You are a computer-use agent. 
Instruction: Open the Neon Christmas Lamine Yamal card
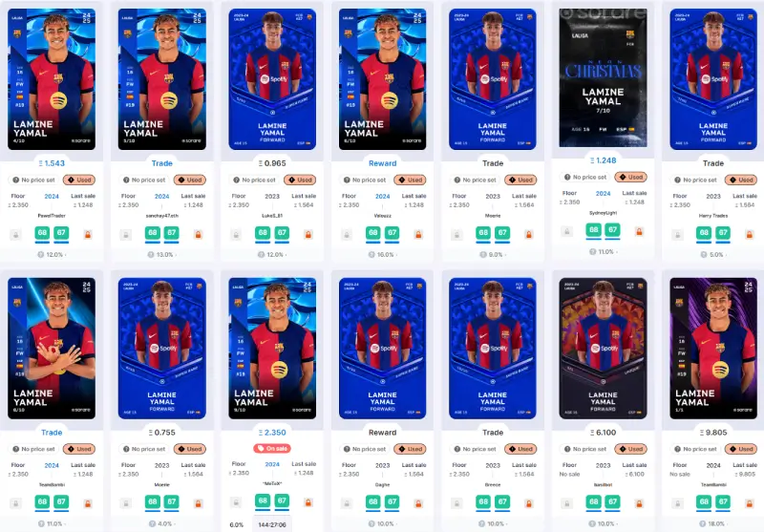pos(604,78)
